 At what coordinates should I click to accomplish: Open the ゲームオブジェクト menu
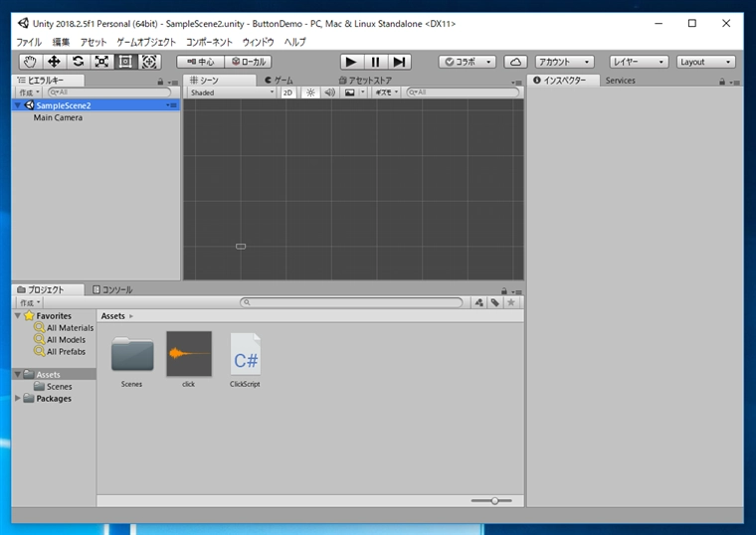[x=146, y=43]
